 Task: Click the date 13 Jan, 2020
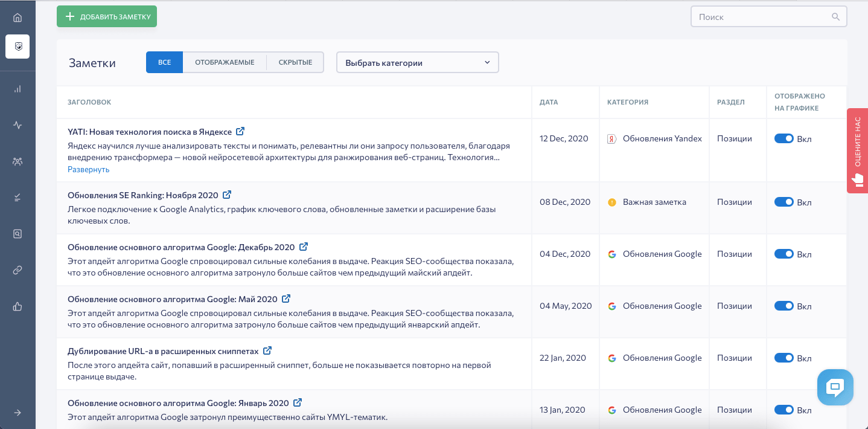point(563,410)
